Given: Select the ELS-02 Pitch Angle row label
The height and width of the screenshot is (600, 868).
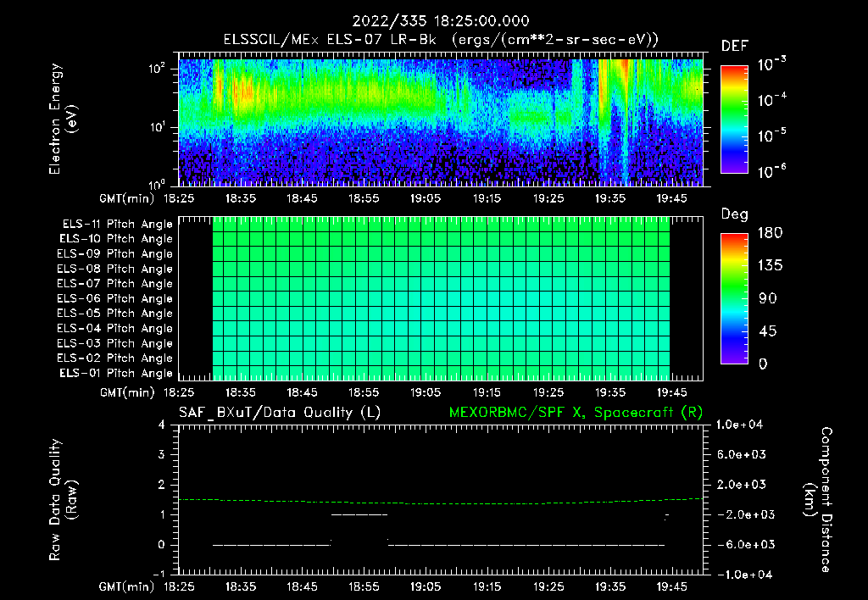Looking at the screenshot, I should [115, 358].
